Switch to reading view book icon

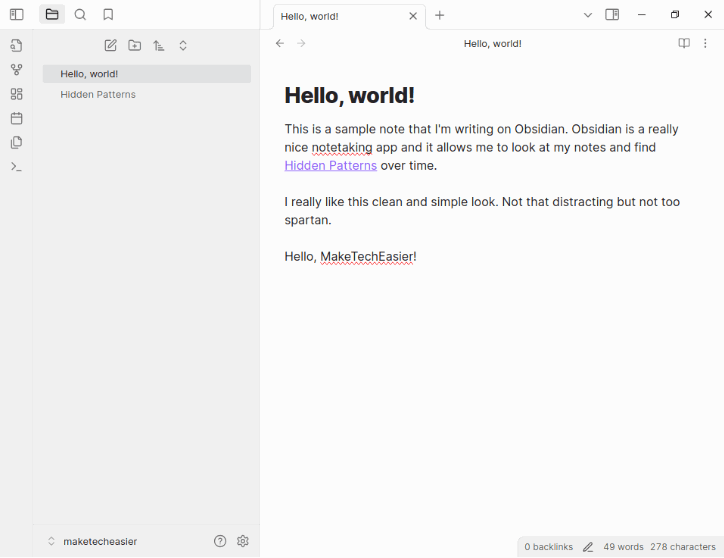[x=684, y=43]
